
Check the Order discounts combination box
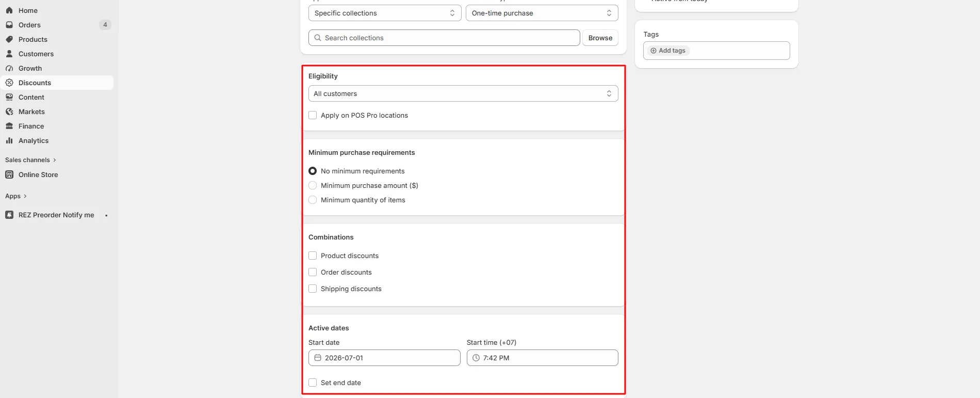pos(313,272)
